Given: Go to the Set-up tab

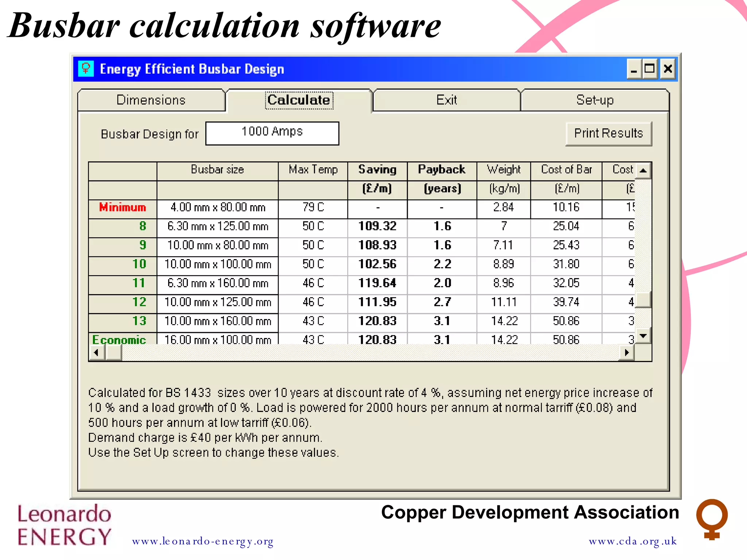Looking at the screenshot, I should [595, 100].
